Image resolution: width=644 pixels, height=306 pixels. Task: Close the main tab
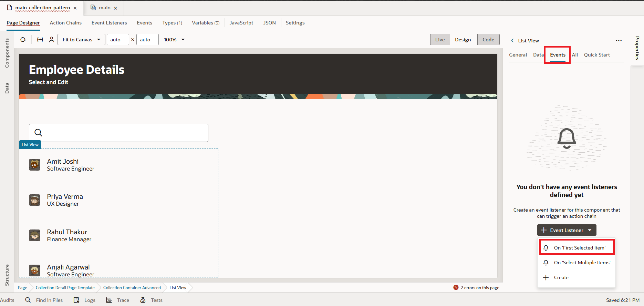pyautogui.click(x=115, y=8)
